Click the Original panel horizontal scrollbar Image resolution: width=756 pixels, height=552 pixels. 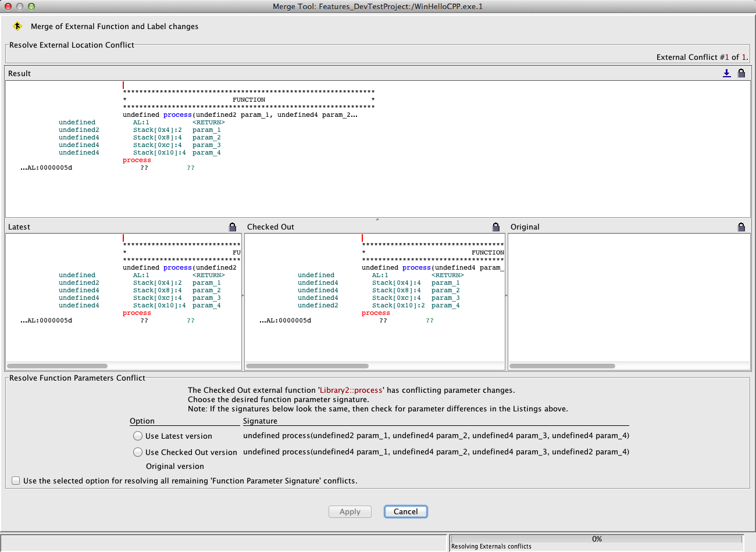[x=562, y=366]
